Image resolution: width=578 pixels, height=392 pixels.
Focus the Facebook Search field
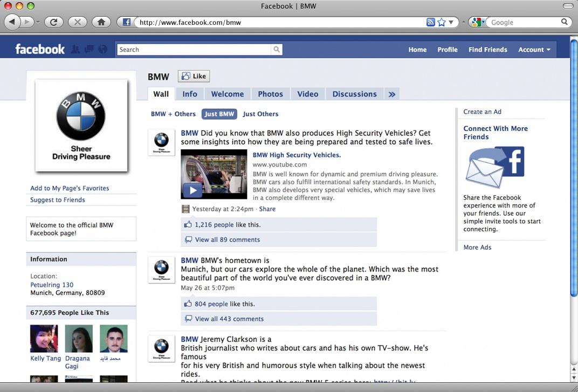click(x=194, y=50)
